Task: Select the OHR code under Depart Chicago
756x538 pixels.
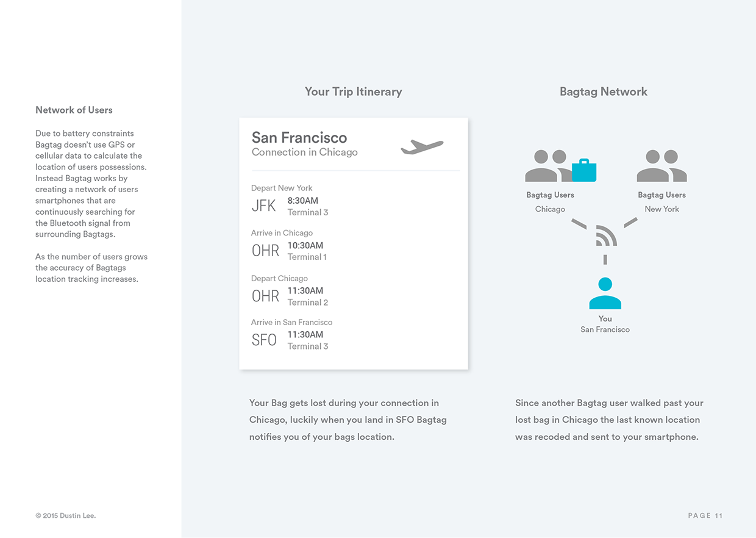Action: [x=265, y=296]
